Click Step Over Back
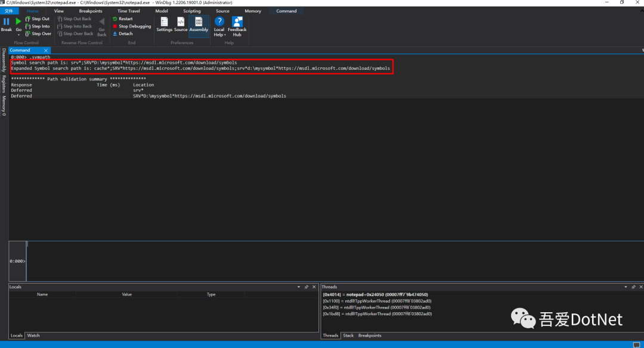The height and width of the screenshot is (348, 644). [x=76, y=33]
